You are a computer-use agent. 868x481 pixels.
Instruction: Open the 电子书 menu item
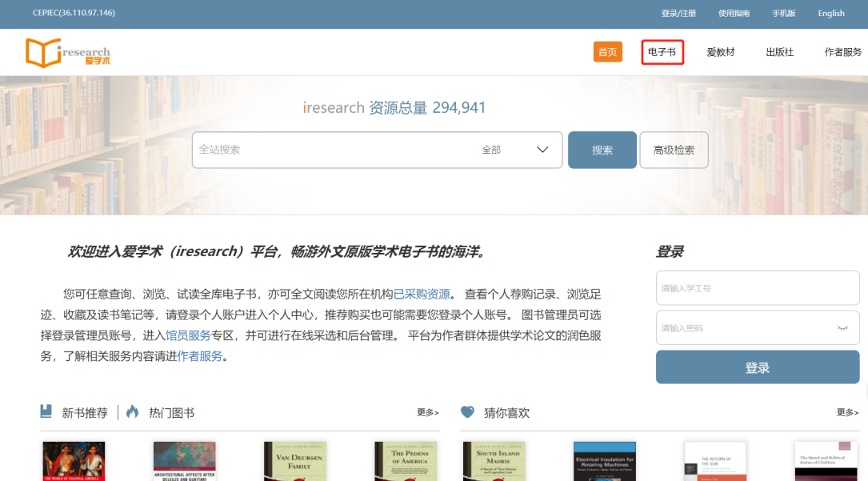click(x=662, y=52)
